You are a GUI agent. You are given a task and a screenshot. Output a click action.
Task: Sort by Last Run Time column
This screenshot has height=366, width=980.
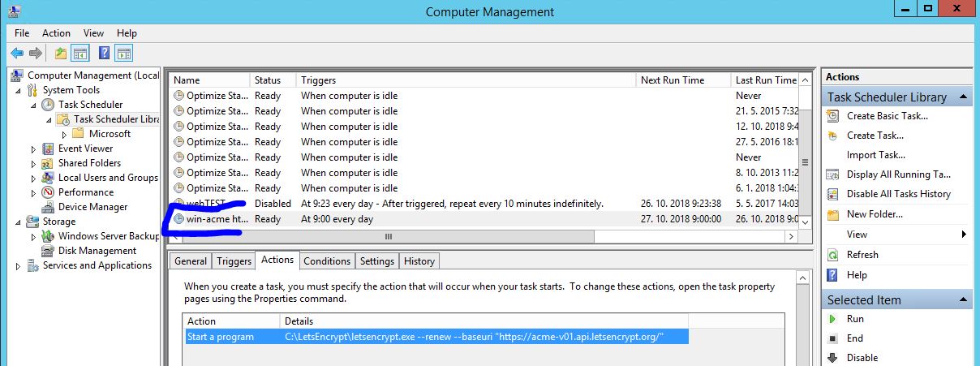[x=766, y=80]
